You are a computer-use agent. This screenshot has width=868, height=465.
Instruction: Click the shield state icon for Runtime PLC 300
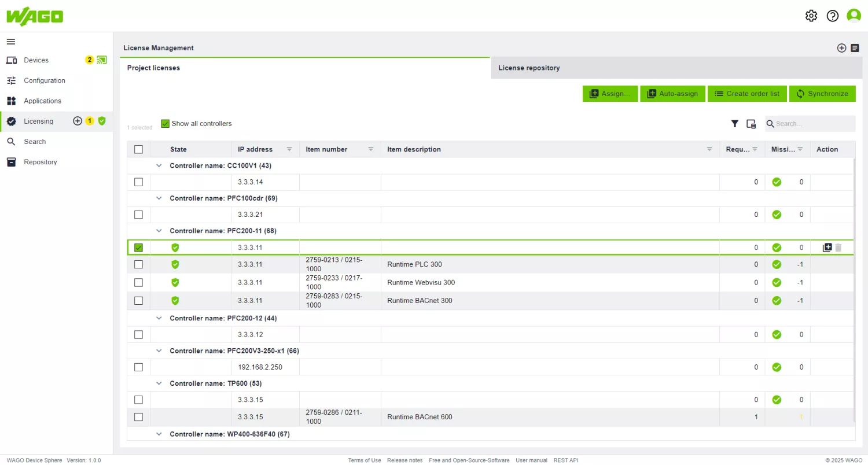pyautogui.click(x=175, y=264)
